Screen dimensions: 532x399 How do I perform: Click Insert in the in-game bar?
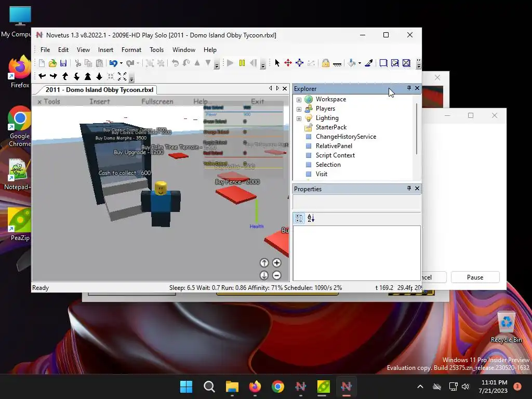coord(99,101)
